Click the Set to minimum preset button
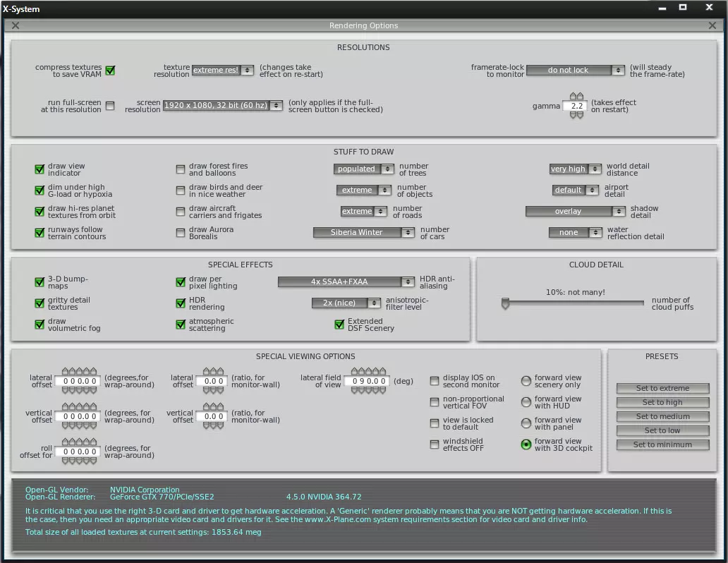728x563 pixels. coord(662,445)
